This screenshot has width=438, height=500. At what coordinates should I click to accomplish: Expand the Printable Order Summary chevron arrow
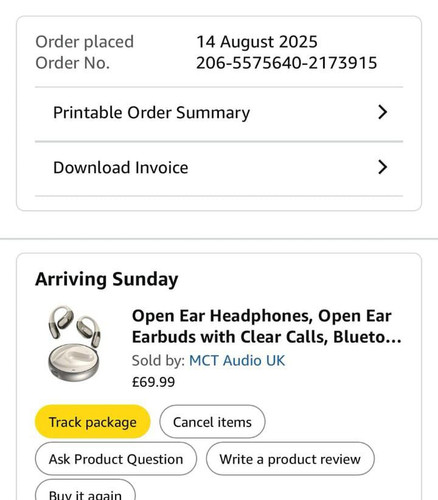383,112
